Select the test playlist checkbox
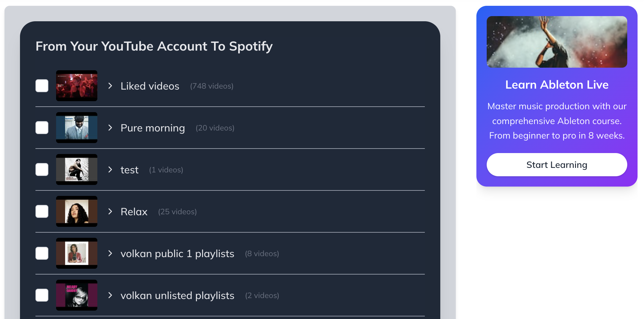The width and height of the screenshot is (644, 319). pyautogui.click(x=42, y=169)
